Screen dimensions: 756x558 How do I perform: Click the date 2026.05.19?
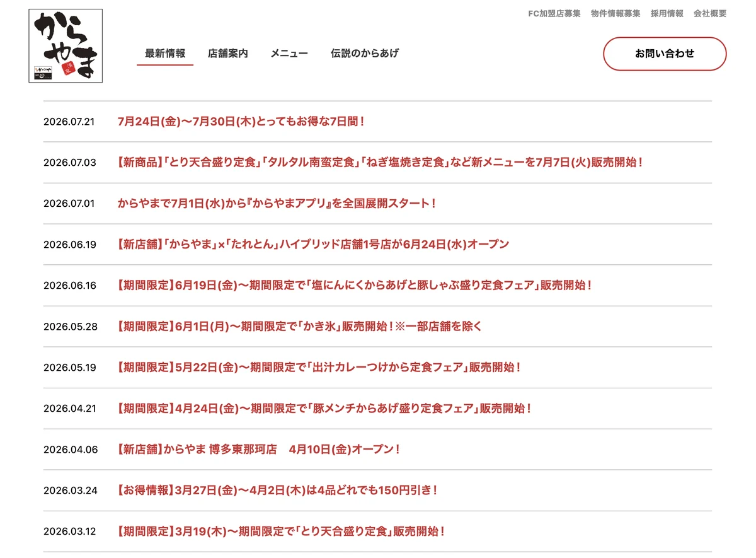tap(70, 368)
